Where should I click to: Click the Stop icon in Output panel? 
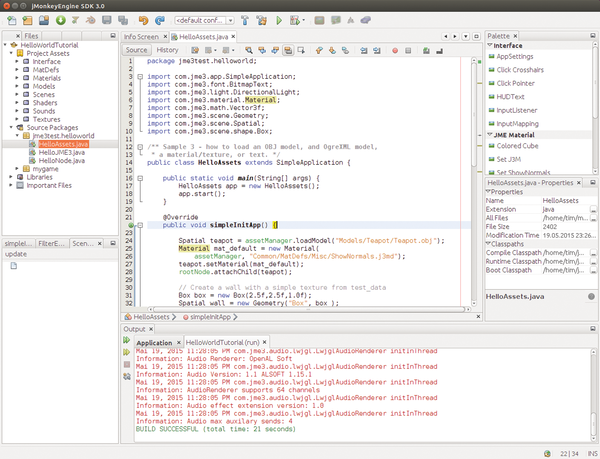click(127, 365)
